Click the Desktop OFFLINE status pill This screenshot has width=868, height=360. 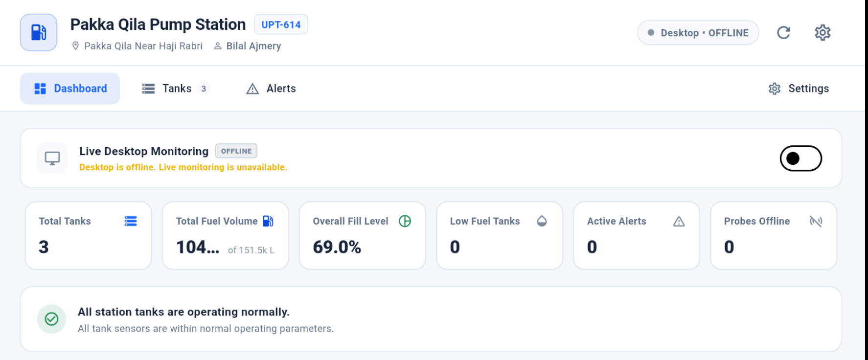coord(698,33)
